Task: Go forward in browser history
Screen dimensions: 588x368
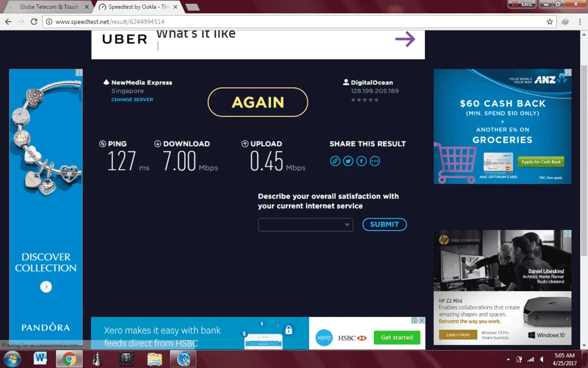Action: pos(21,22)
